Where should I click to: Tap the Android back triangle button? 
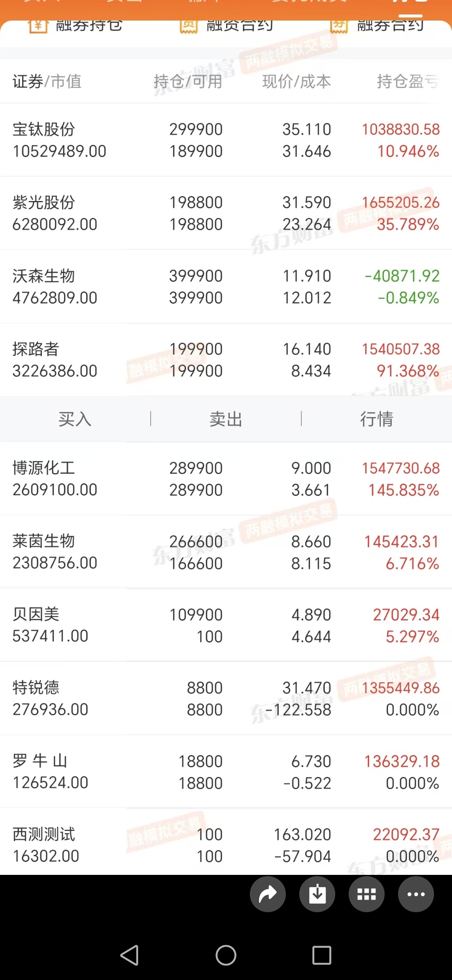pos(129,955)
